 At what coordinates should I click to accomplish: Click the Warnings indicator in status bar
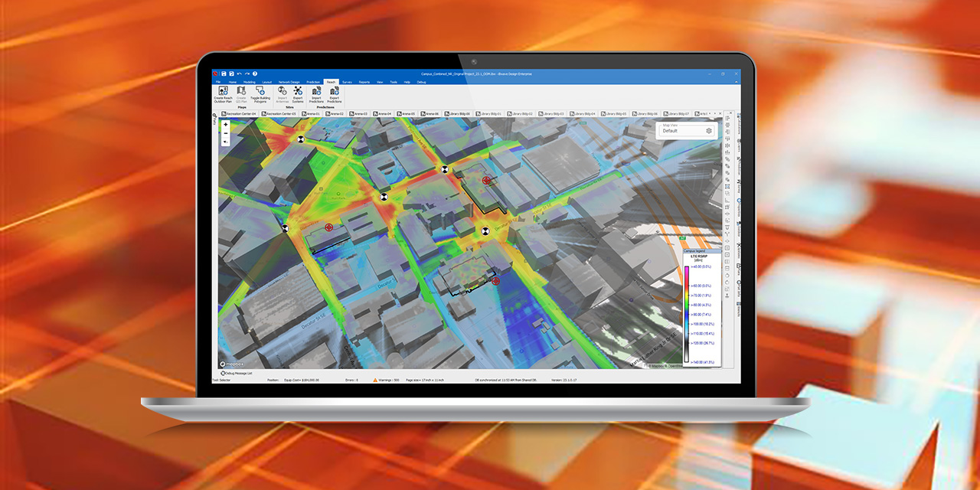tap(389, 380)
